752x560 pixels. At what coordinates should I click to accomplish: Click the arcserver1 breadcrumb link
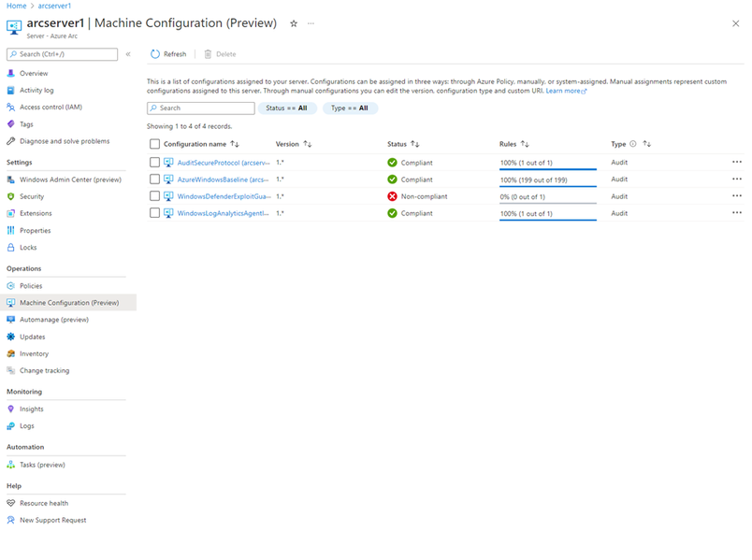tap(54, 6)
